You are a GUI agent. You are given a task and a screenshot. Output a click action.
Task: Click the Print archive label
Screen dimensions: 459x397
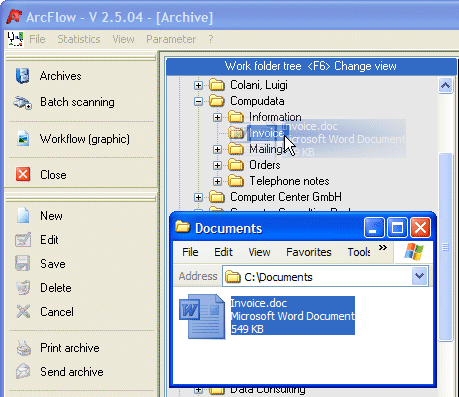(x=70, y=348)
